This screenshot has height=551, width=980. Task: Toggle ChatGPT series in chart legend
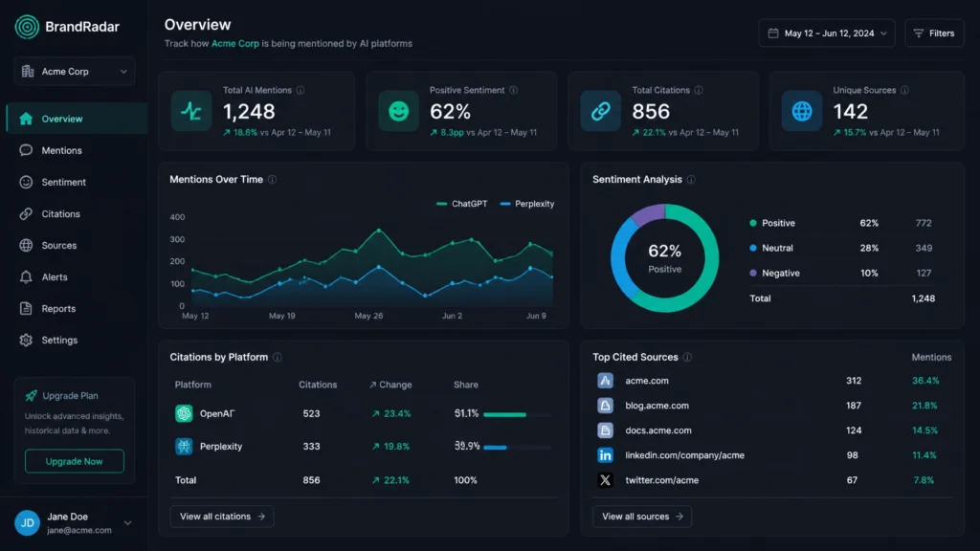[x=462, y=204]
